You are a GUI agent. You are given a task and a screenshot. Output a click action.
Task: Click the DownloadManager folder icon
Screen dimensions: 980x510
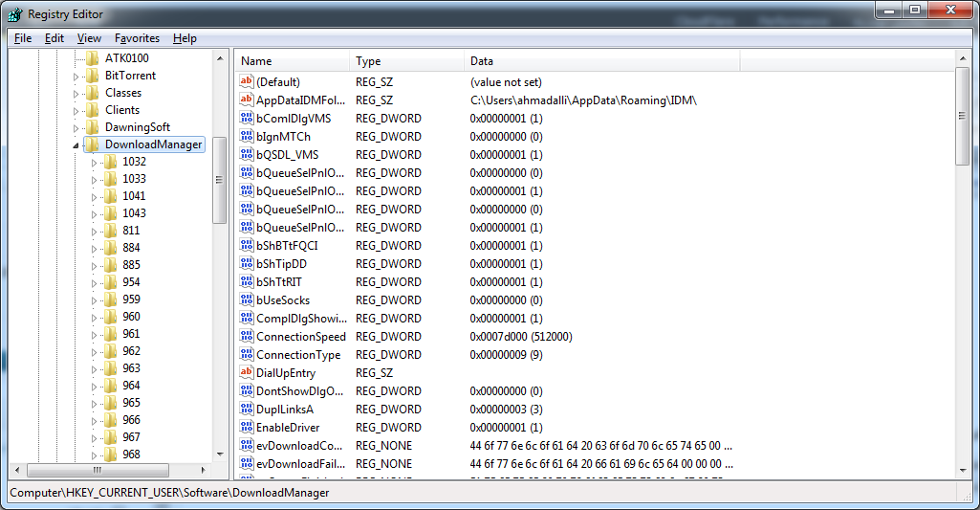point(93,144)
